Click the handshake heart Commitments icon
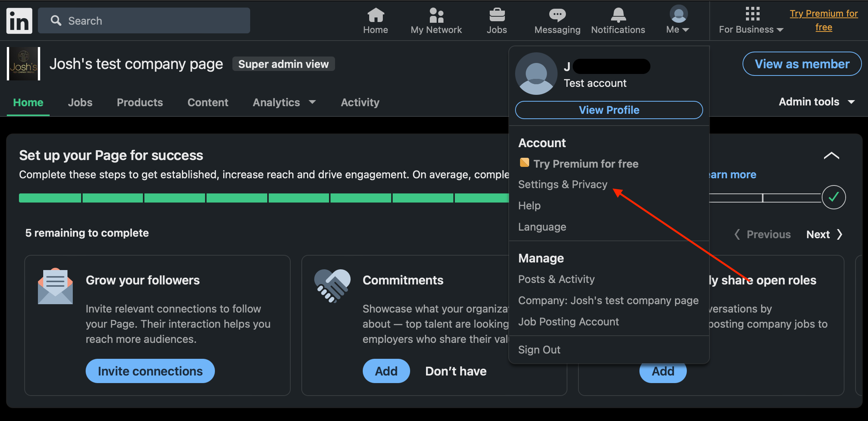The width and height of the screenshot is (868, 421). tap(332, 286)
